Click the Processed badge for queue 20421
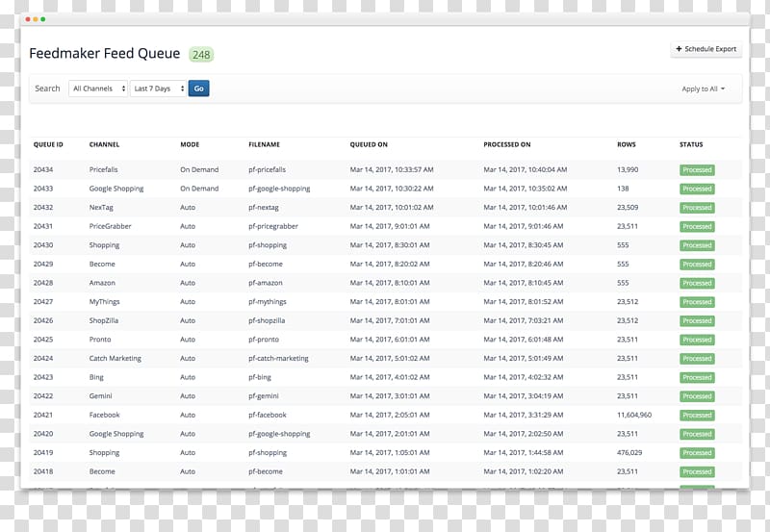Screen dimensions: 770x532 click(x=697, y=416)
